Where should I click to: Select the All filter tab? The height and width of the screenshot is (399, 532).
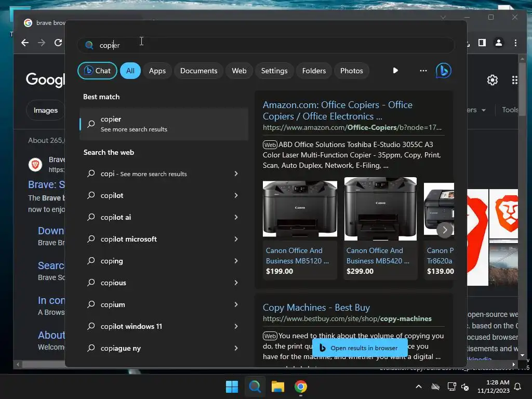click(x=130, y=71)
